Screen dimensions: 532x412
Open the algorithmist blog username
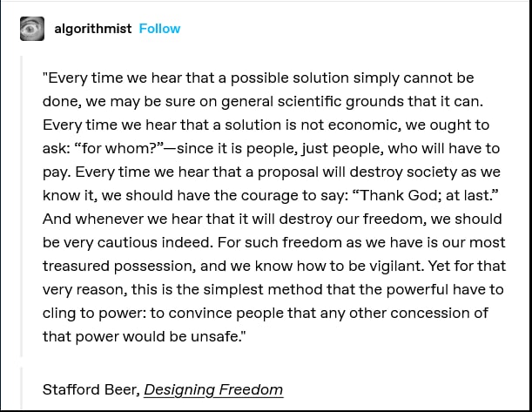tap(93, 29)
